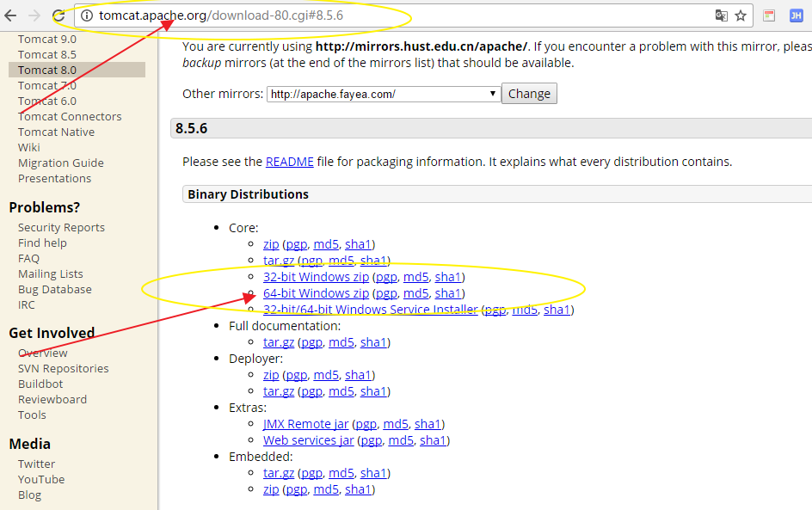The image size is (812, 510).
Task: Download the Core tar.gz file
Action: (279, 261)
